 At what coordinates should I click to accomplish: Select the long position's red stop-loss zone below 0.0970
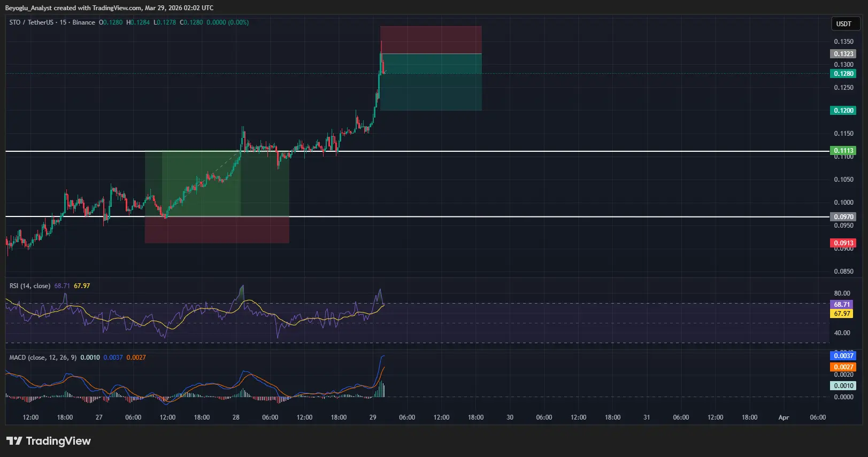(217, 230)
